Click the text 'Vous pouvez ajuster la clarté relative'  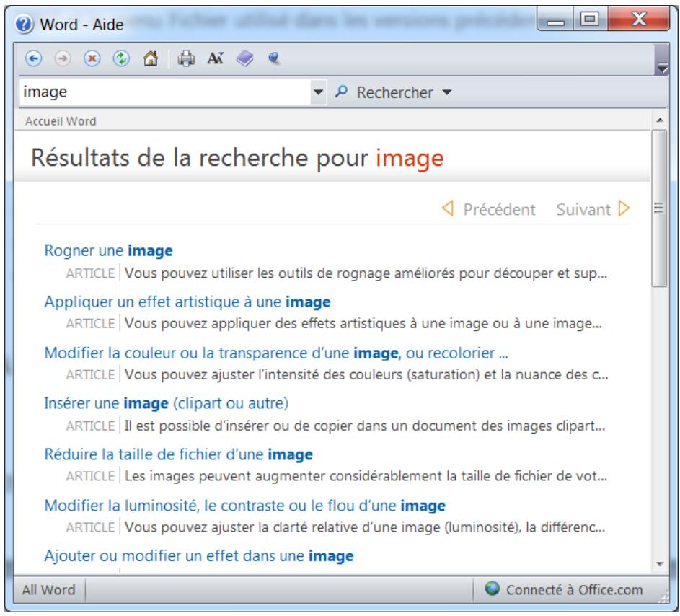coord(241,527)
